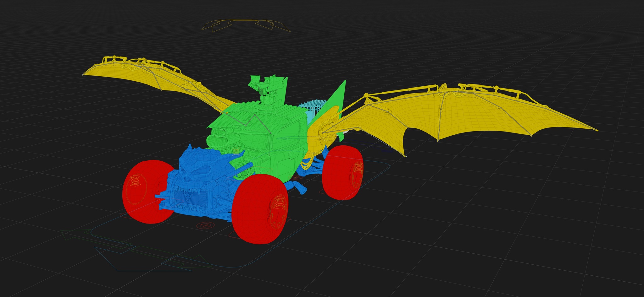The width and height of the screenshot is (644, 297).
Task: Click the spring control on the wheel beside the skull
Action: click(135, 180)
